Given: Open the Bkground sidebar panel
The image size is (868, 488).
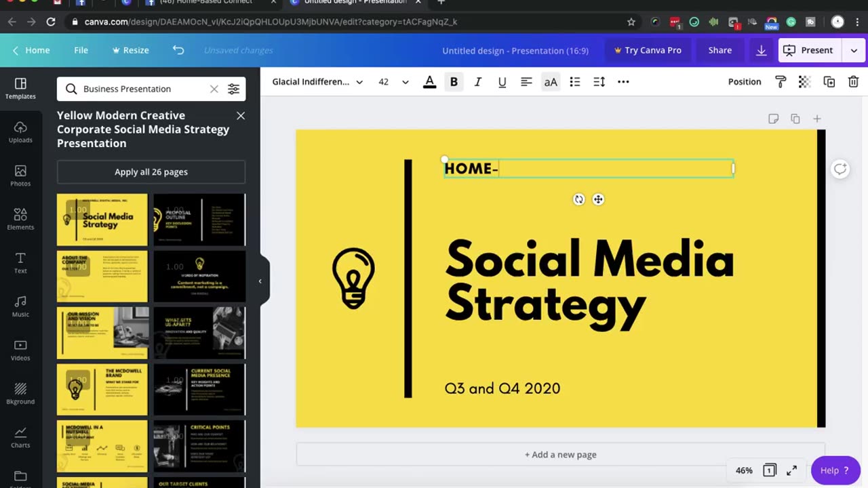Looking at the screenshot, I should click(x=20, y=393).
